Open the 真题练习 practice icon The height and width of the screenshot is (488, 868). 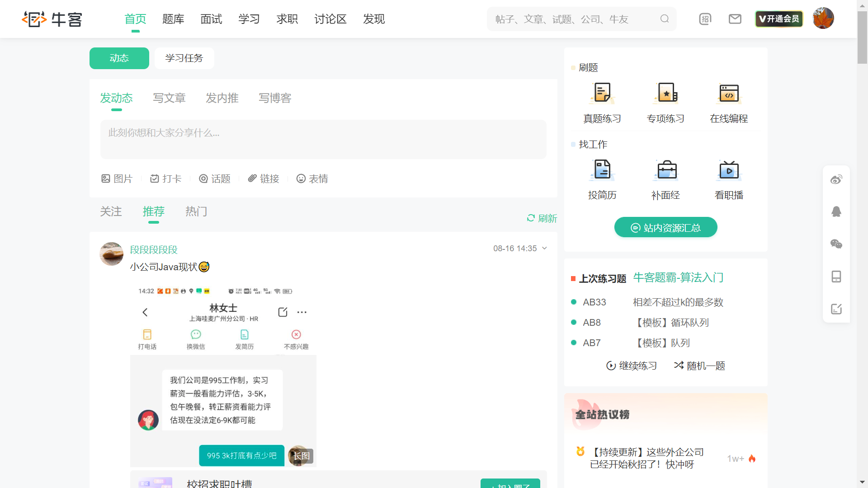click(x=602, y=94)
